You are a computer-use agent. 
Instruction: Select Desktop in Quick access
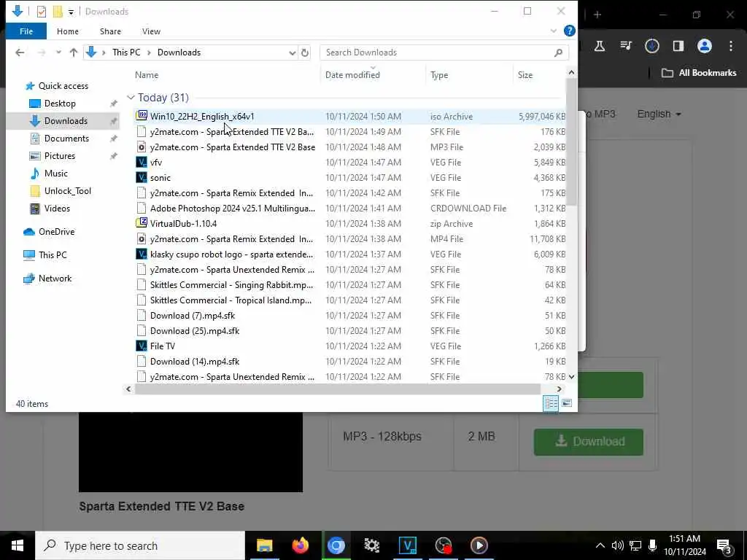pyautogui.click(x=60, y=104)
